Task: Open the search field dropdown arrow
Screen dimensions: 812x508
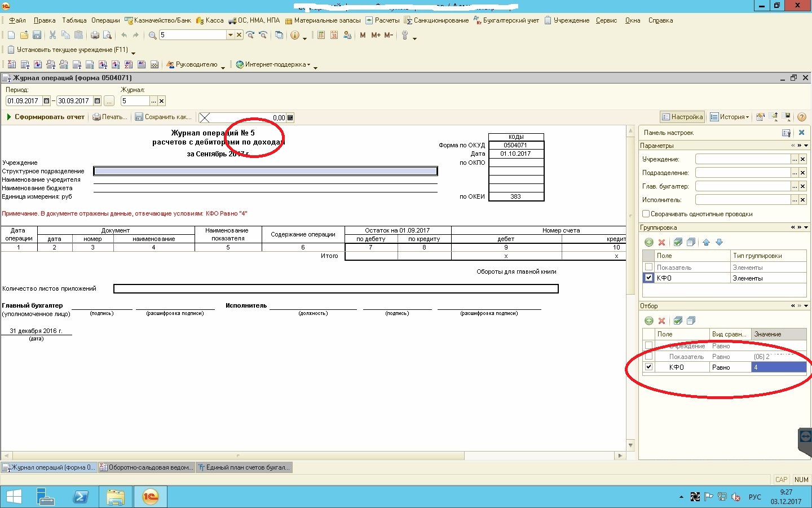Action: coord(230,35)
